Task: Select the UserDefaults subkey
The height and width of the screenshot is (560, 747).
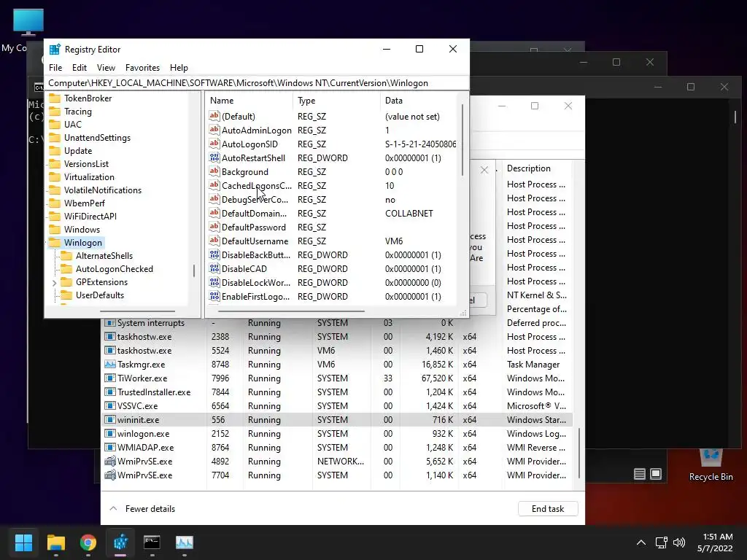Action: 99,295
